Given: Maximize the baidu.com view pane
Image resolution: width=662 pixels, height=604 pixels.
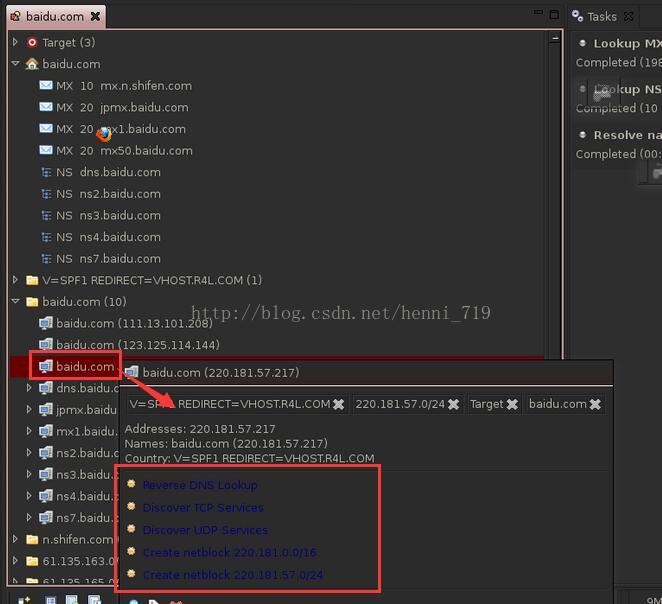Looking at the screenshot, I should pos(554,15).
